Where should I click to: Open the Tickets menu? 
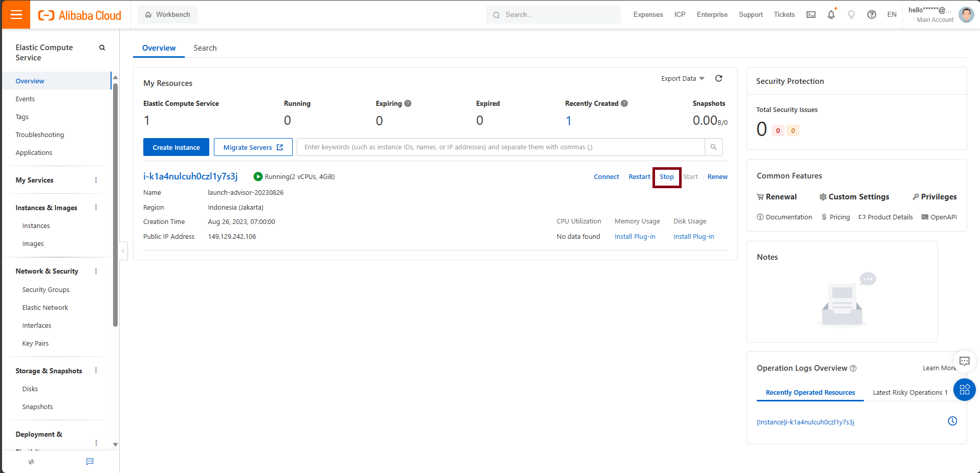784,15
